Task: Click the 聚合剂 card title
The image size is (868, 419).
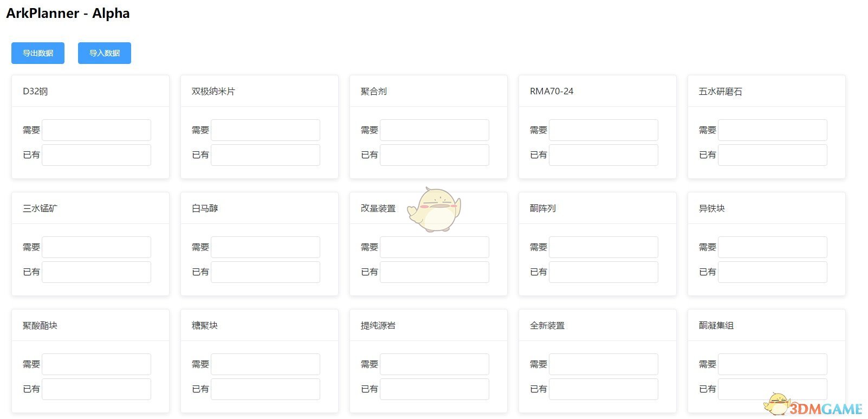Action: pos(374,91)
